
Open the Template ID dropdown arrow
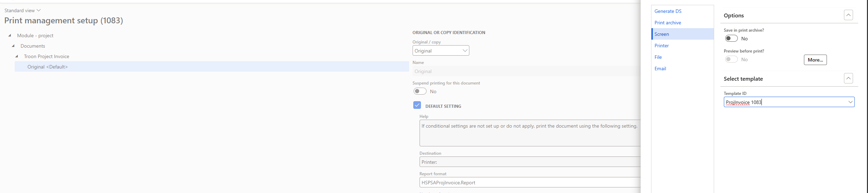(850, 102)
